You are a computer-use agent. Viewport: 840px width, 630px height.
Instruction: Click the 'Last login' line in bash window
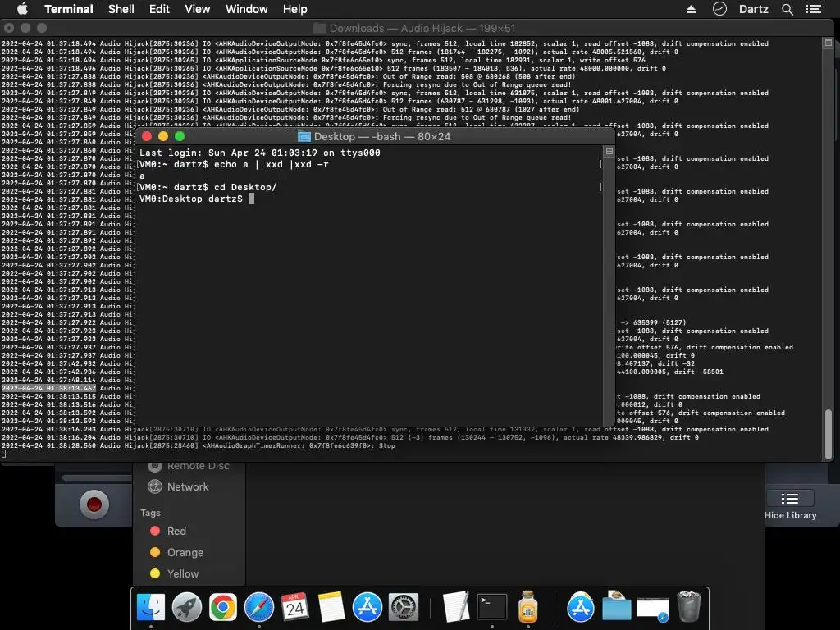click(260, 153)
